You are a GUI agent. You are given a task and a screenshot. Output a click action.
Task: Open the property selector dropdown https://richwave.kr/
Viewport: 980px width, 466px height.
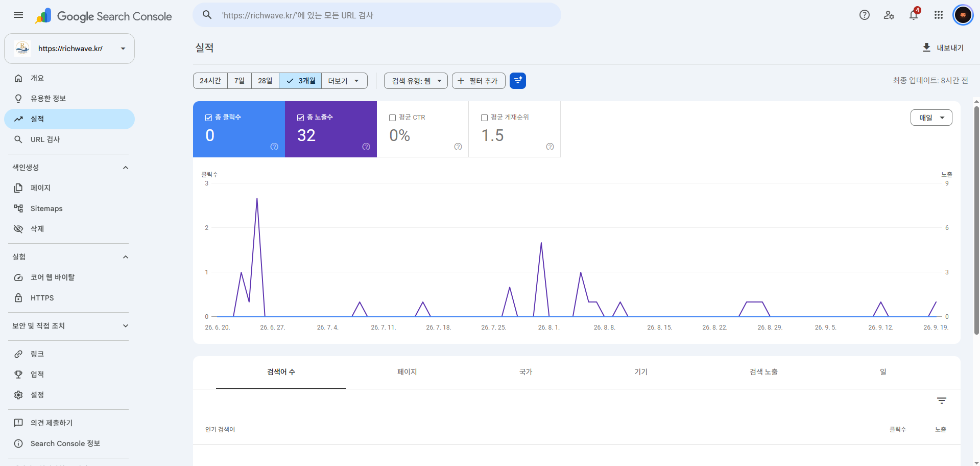tap(69, 49)
